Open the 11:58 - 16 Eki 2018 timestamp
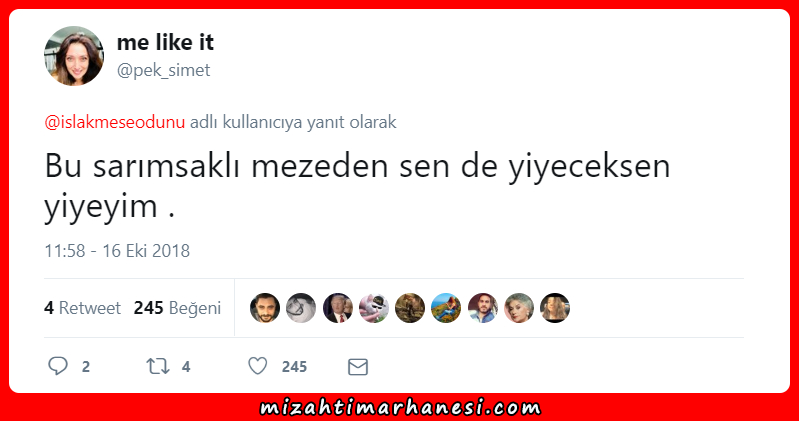The height and width of the screenshot is (421, 799). pos(117,251)
